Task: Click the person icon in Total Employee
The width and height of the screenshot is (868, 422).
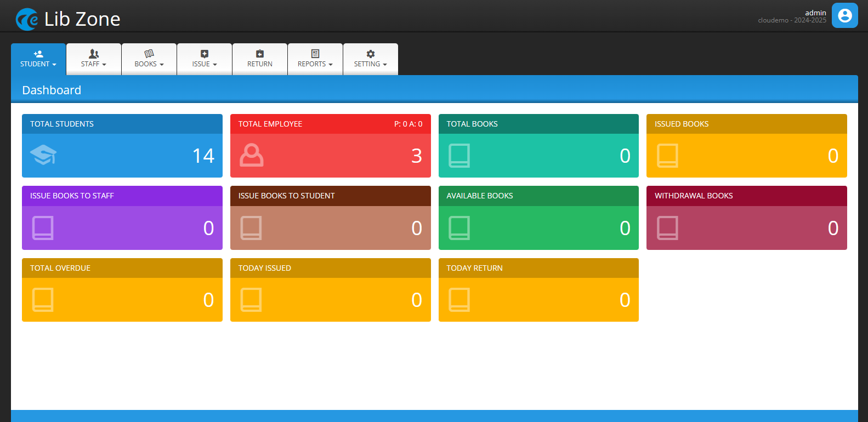Action: 252,155
